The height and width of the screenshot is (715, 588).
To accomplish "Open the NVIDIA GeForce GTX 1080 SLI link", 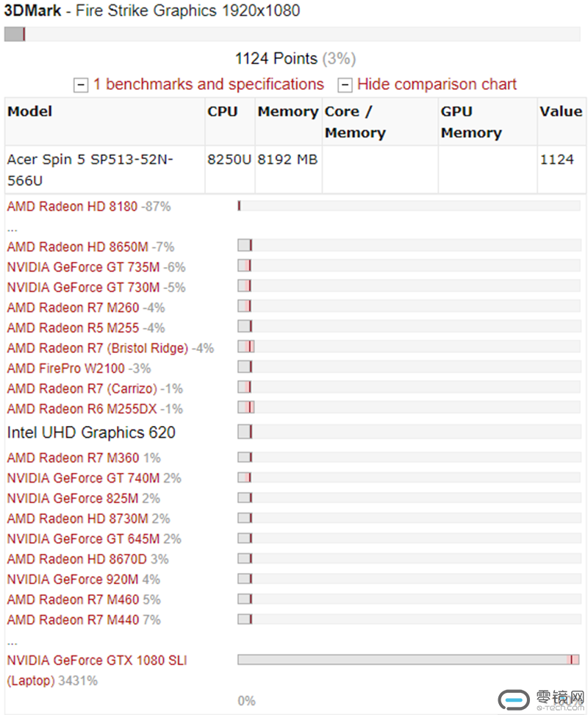I will pyautogui.click(x=97, y=670).
